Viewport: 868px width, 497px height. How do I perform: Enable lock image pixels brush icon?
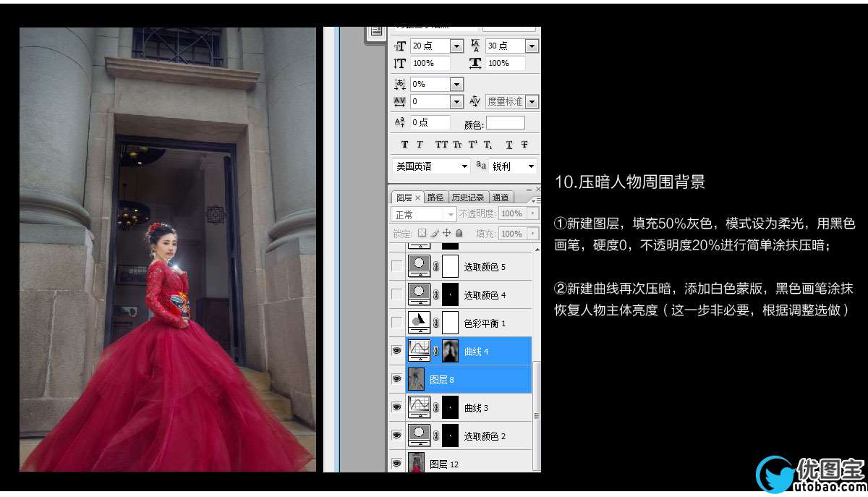click(435, 233)
